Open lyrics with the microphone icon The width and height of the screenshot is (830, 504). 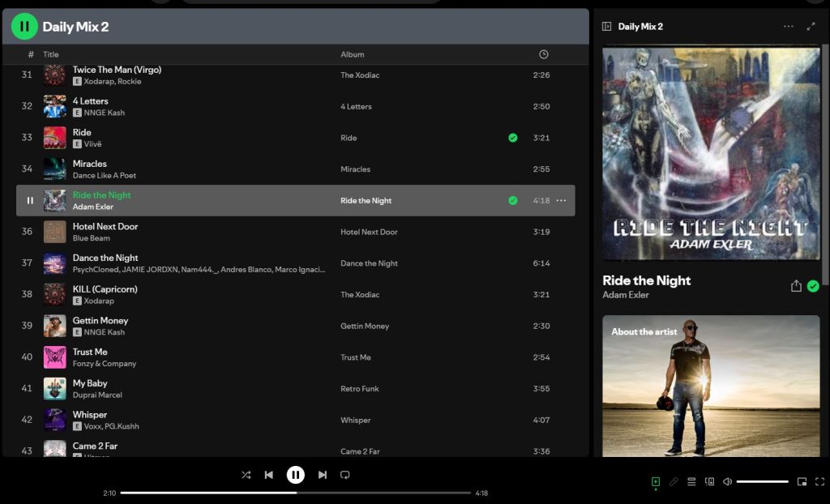[x=674, y=482]
